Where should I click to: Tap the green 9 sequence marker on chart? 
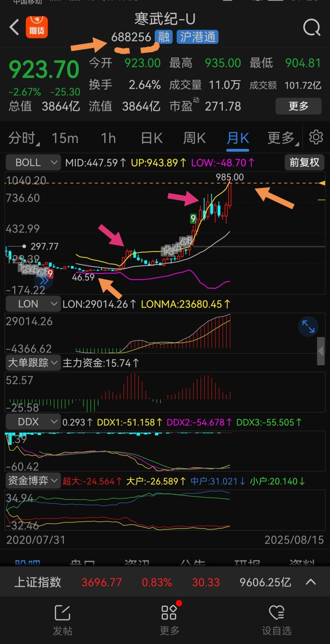coord(193,219)
